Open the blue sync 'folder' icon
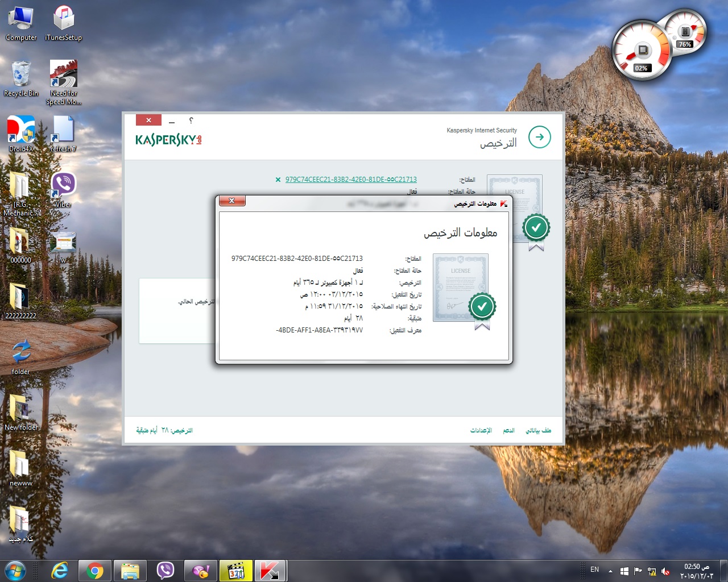 coord(21,357)
